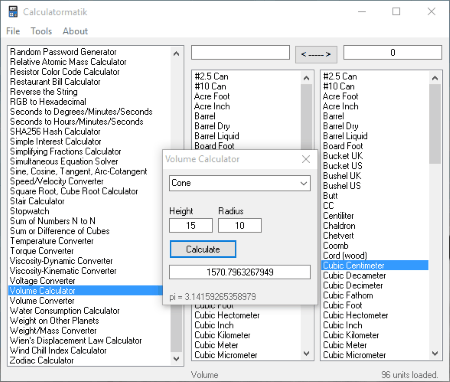Select Simultaneous Equation Solver
The width and height of the screenshot is (450, 382).
point(64,162)
